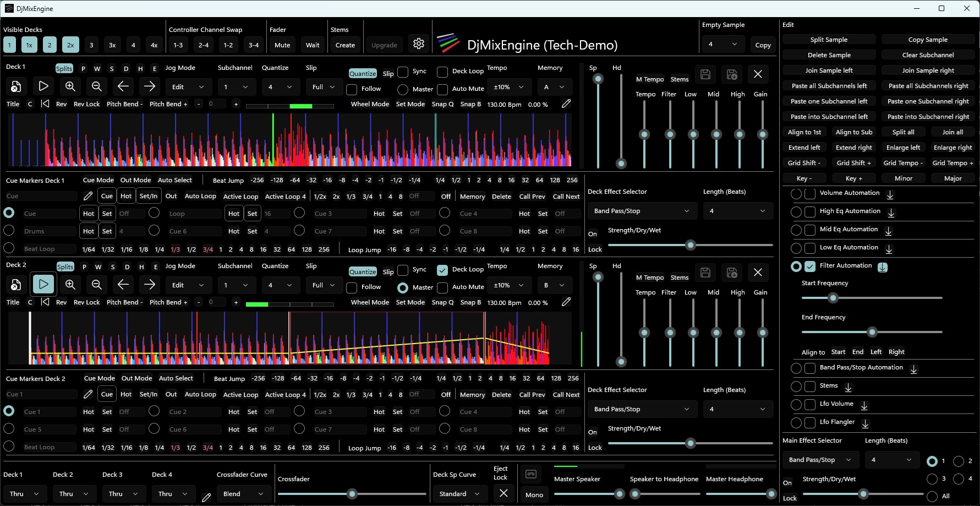Edit Deck 1 tempo using the pencil icon
980x506 pixels.
click(566, 104)
